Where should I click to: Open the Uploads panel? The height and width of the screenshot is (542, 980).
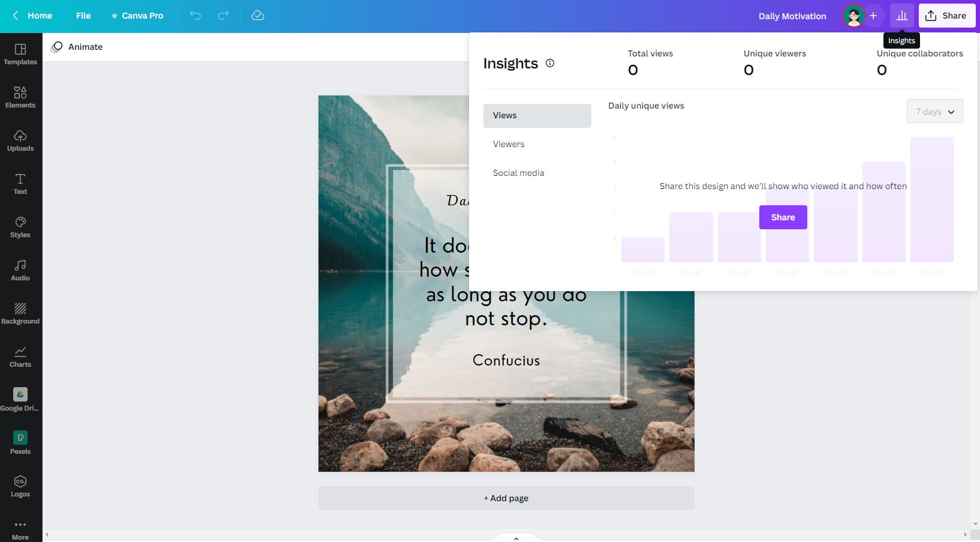(20, 140)
